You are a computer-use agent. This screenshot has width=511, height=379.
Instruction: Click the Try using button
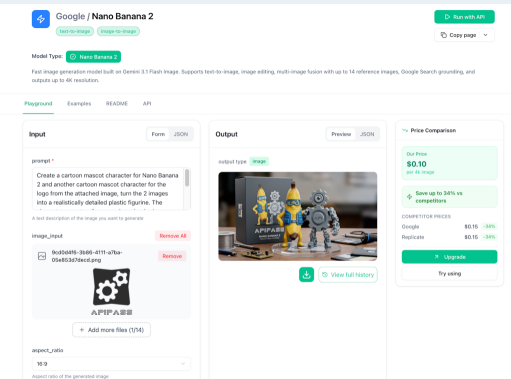[x=449, y=273]
